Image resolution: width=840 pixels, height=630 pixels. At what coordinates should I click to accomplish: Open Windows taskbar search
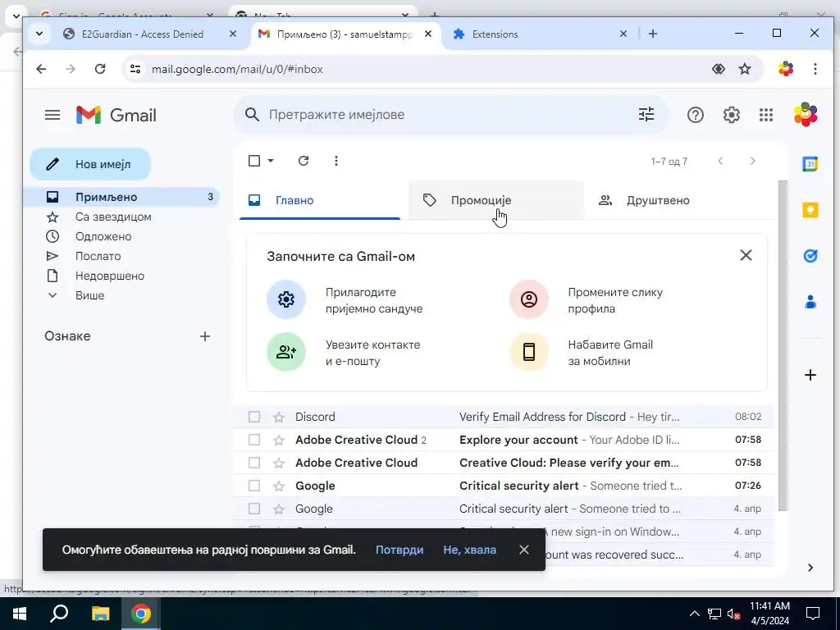(59, 614)
